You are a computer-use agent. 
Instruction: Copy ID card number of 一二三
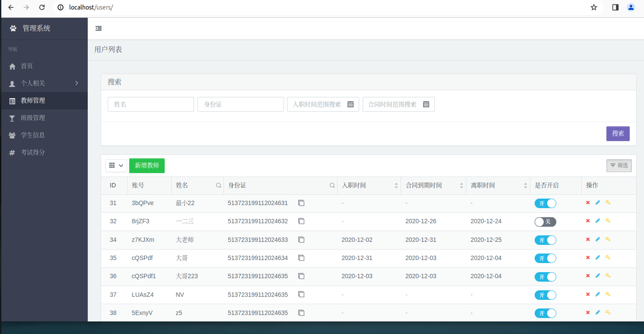301,221
